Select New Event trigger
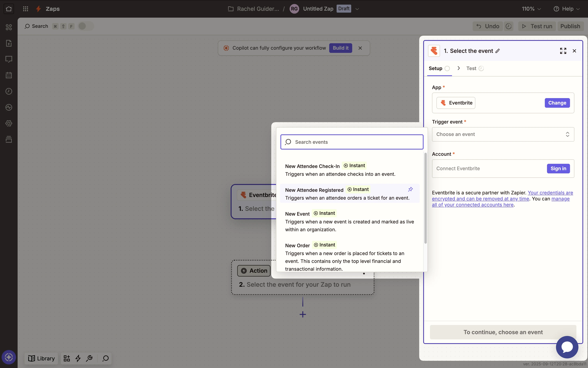 pyautogui.click(x=350, y=221)
